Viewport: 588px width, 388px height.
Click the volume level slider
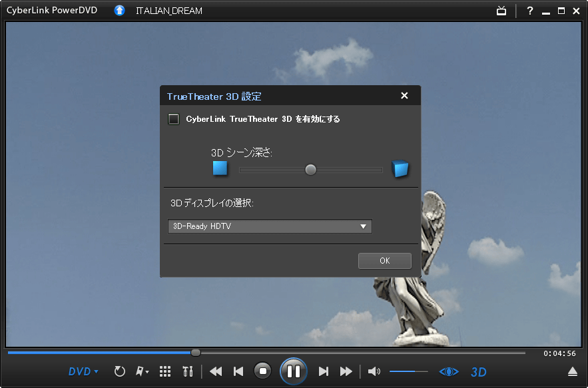coord(408,371)
